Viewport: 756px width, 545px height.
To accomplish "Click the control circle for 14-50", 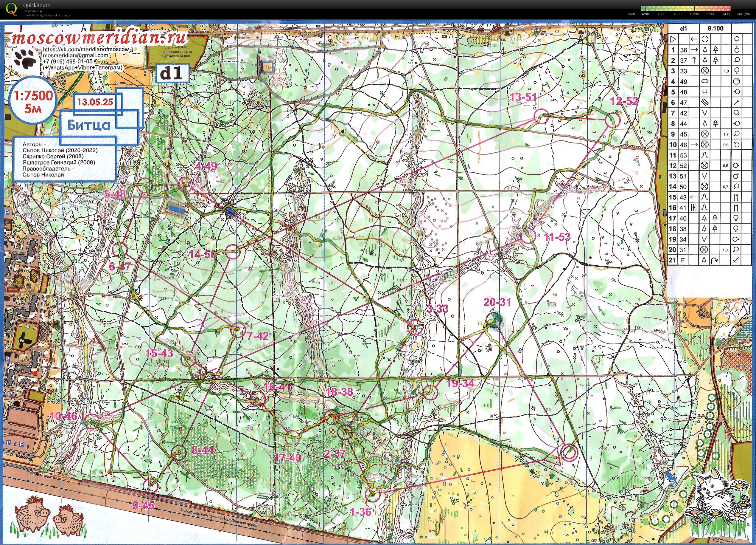I will (x=233, y=252).
